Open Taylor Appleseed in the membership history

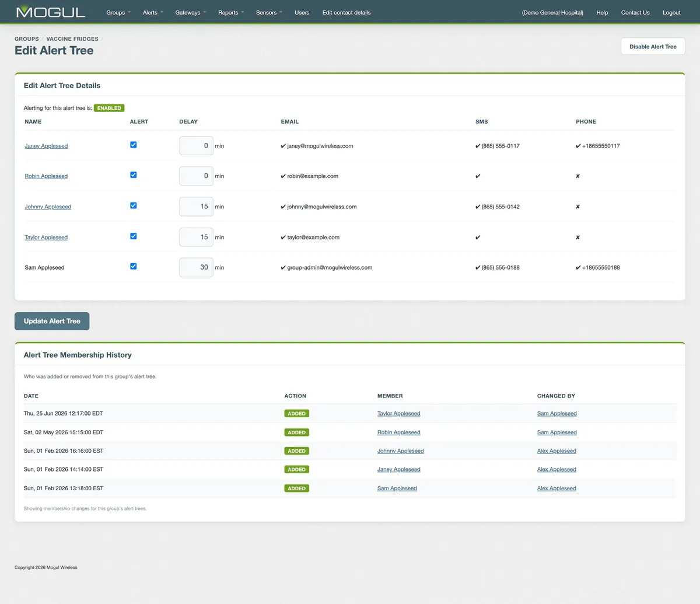398,414
